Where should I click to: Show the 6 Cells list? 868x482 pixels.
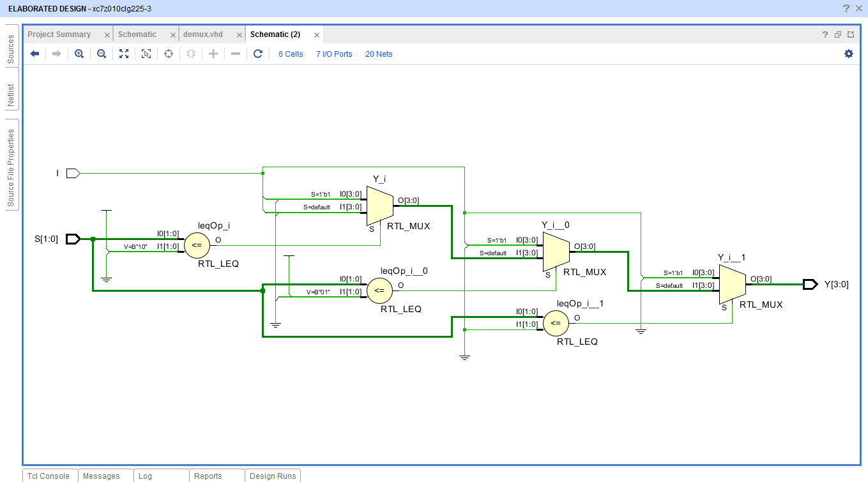291,54
